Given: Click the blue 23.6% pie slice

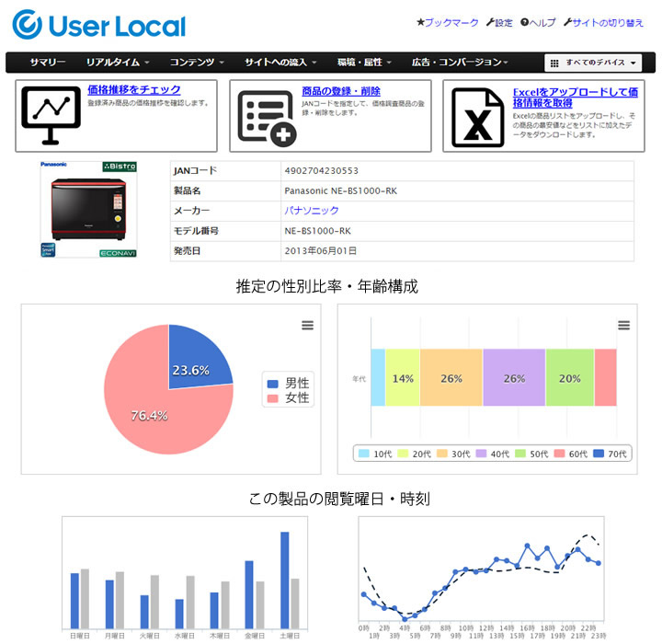Looking at the screenshot, I should coord(194,359).
